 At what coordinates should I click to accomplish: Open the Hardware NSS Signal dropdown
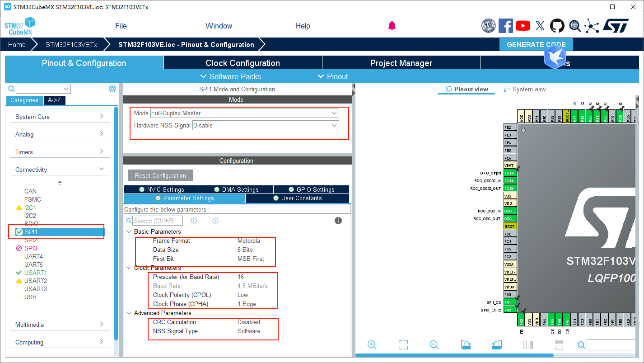(x=265, y=125)
